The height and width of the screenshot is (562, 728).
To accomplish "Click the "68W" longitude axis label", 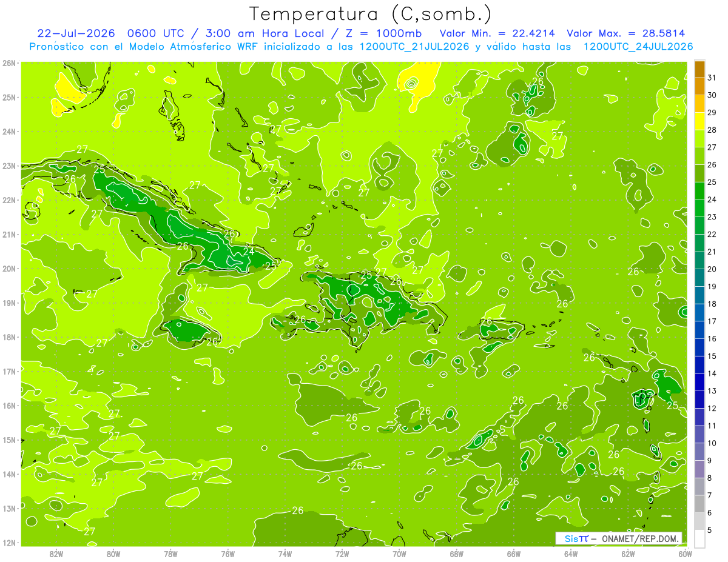I will coord(456,553).
